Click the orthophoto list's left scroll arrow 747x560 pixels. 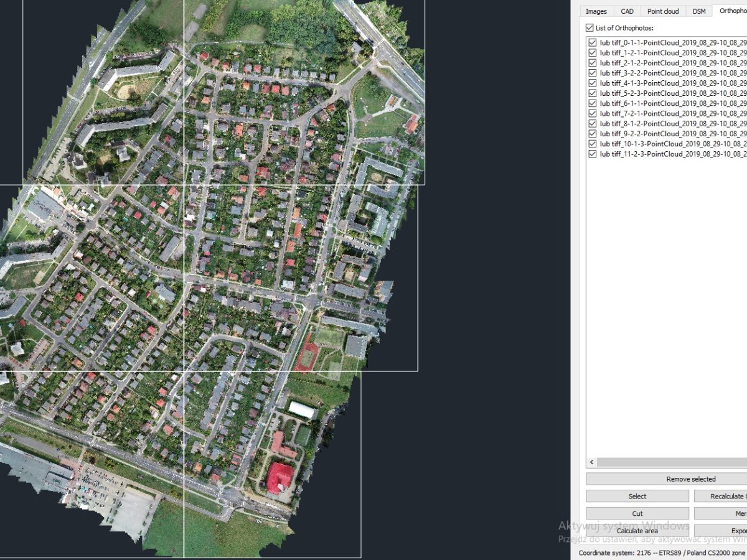point(592,462)
